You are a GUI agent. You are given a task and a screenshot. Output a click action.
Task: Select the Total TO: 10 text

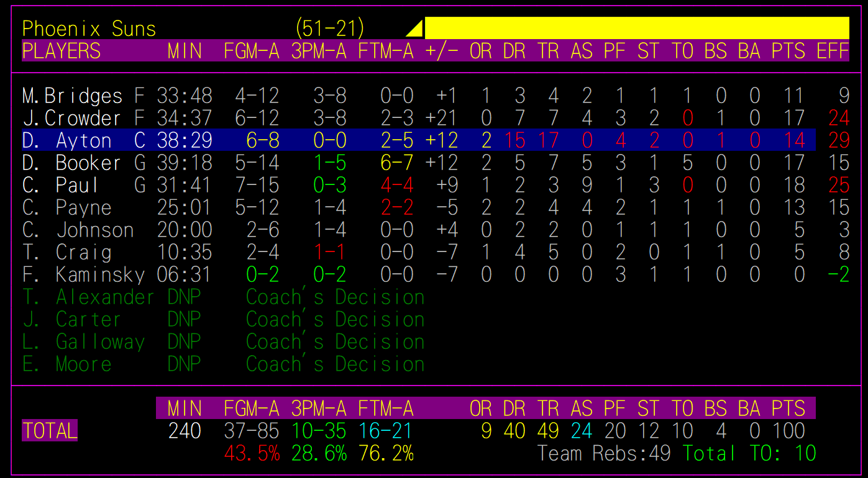point(749,453)
